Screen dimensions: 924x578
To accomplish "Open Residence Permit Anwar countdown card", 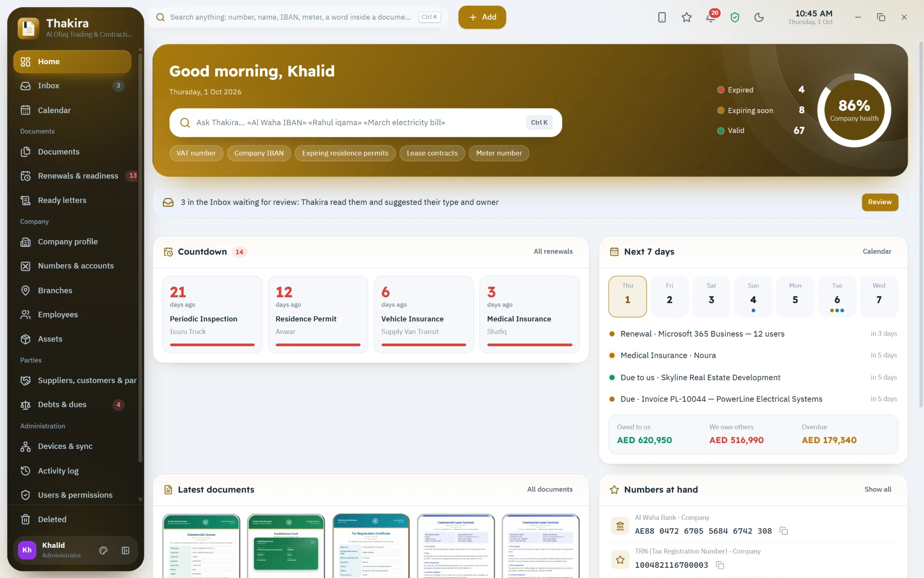I will coord(318,315).
